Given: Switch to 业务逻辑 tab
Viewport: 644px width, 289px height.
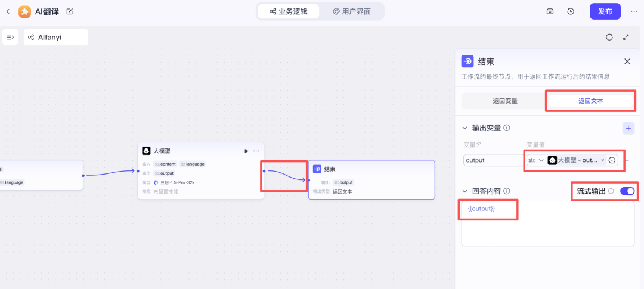Looking at the screenshot, I should click(289, 11).
